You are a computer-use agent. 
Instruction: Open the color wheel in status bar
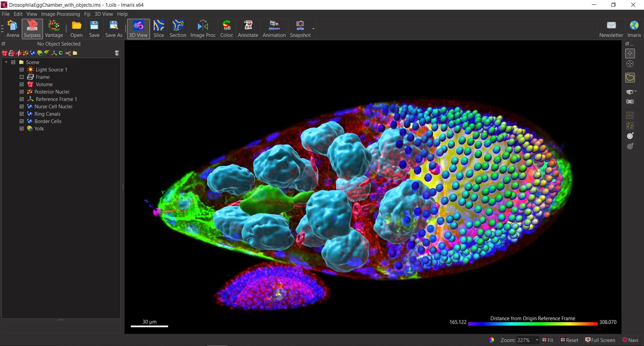[491, 340]
